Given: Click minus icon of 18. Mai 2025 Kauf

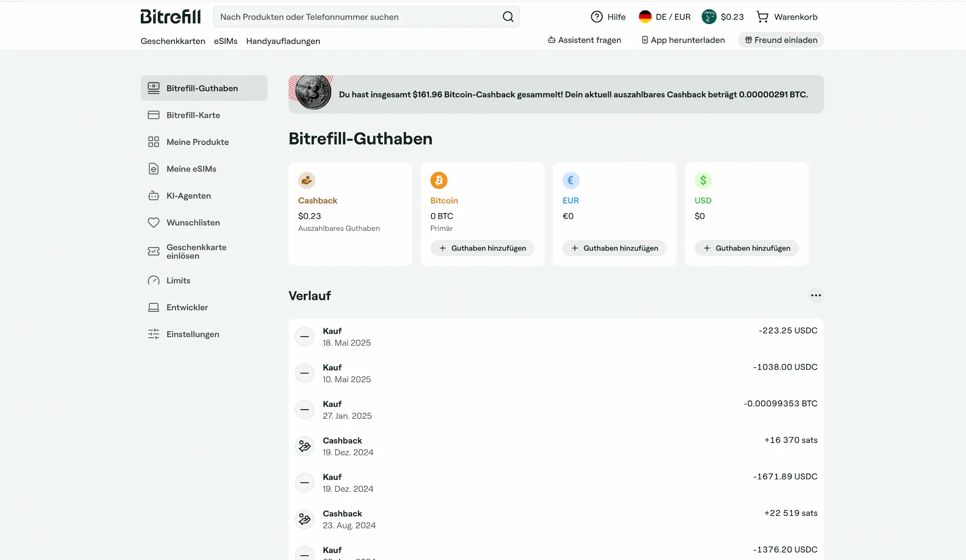Looking at the screenshot, I should point(304,336).
